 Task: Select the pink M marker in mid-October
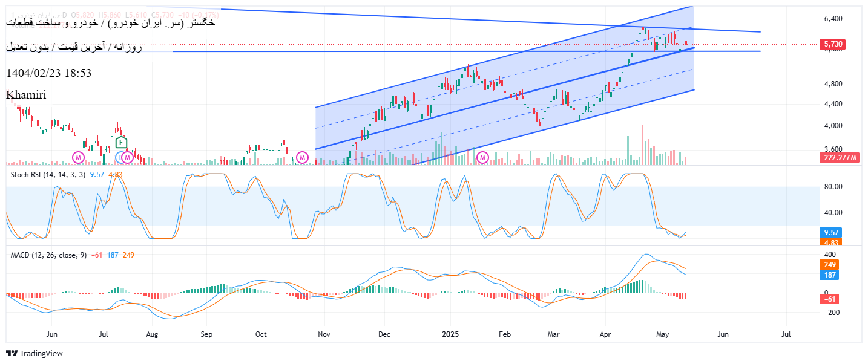point(302,158)
